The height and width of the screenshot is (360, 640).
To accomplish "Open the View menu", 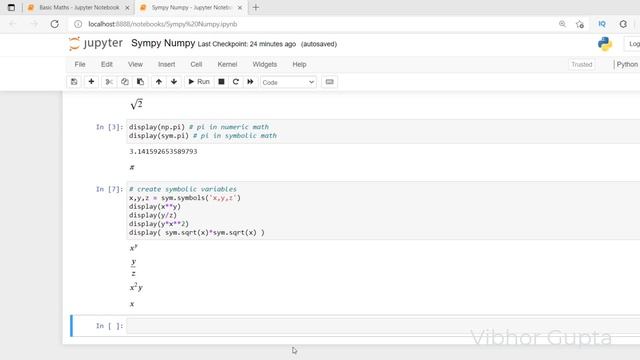I will pyautogui.click(x=135, y=64).
